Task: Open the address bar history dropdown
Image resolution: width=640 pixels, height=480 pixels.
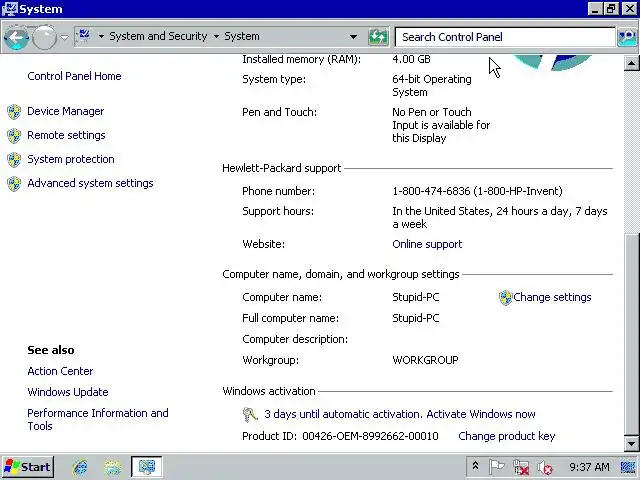Action: 353,37
